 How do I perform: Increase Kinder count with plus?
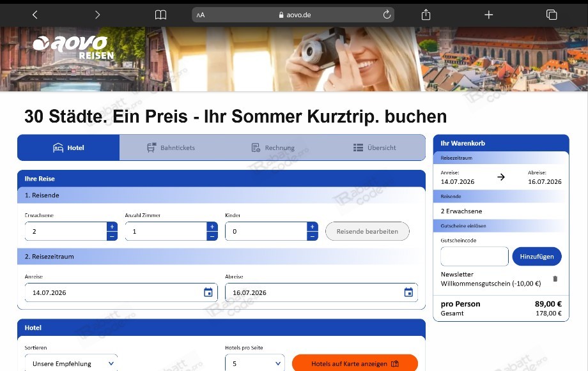(x=312, y=226)
